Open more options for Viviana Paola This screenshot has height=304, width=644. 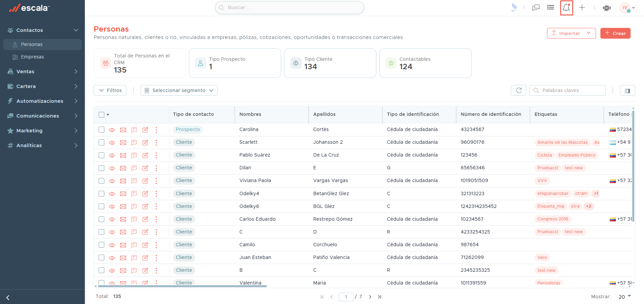156,181
